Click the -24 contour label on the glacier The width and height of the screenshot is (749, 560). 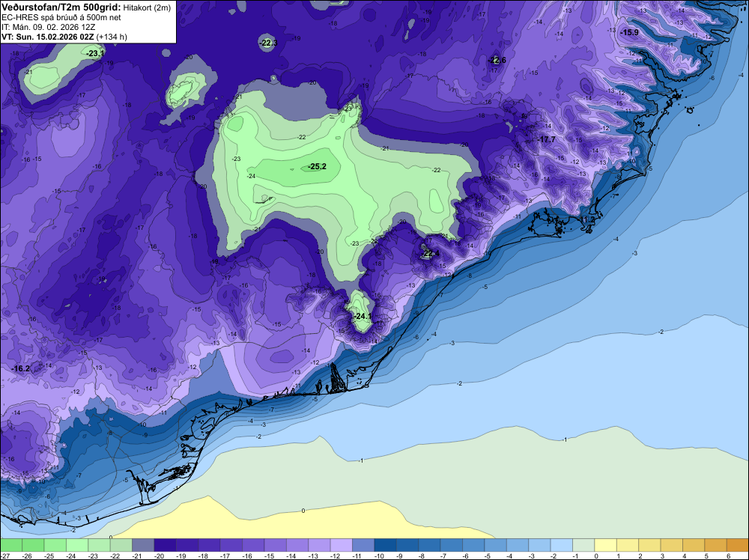click(252, 176)
